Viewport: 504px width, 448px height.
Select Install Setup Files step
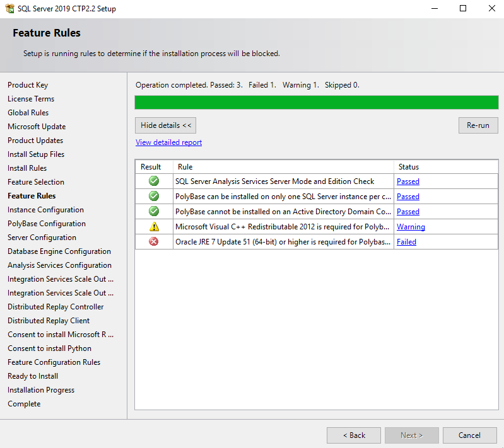[x=36, y=154]
